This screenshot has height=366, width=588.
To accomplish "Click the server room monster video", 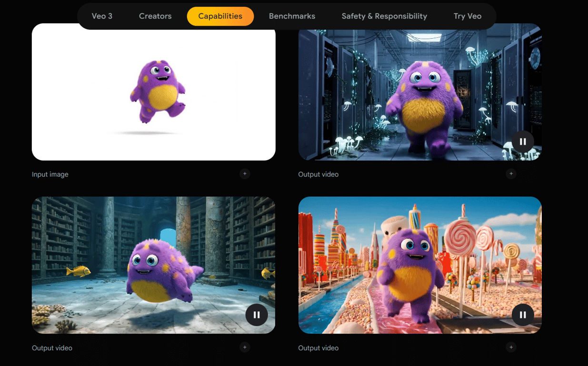I will tap(420, 92).
